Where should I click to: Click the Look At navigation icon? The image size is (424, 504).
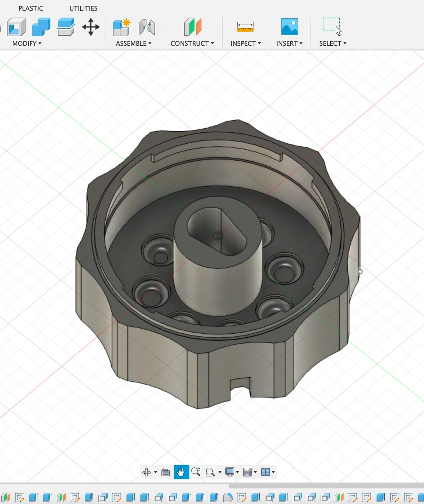(165, 472)
